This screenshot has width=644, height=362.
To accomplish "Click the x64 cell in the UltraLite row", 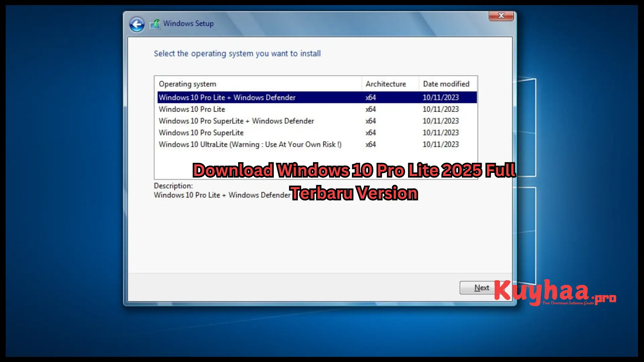I will pyautogui.click(x=371, y=144).
